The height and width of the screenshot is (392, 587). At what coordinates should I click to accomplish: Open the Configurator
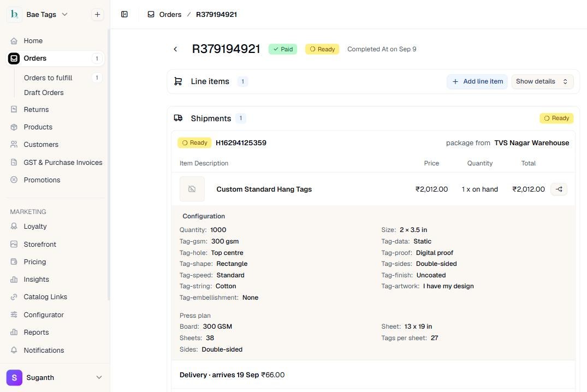pyautogui.click(x=44, y=314)
